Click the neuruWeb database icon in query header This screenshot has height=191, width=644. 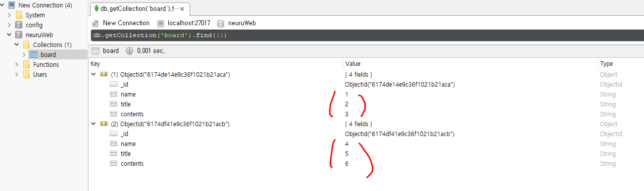coord(221,23)
